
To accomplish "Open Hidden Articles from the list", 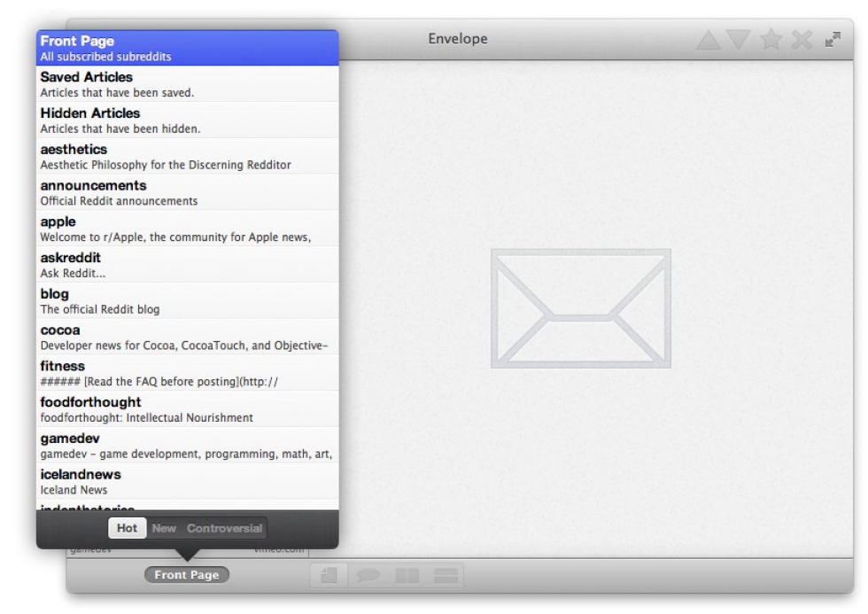I will pos(187,120).
